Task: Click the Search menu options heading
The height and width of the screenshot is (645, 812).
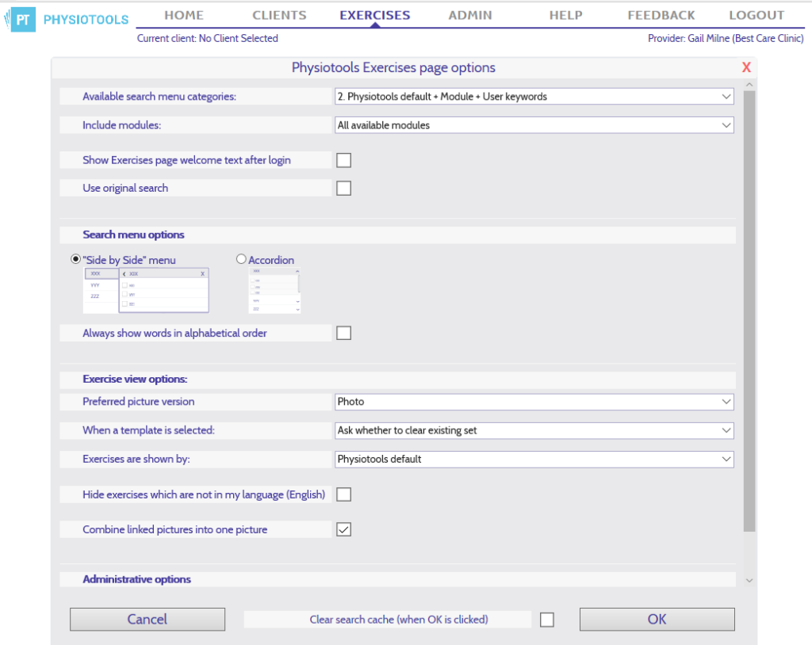Action: (x=133, y=235)
